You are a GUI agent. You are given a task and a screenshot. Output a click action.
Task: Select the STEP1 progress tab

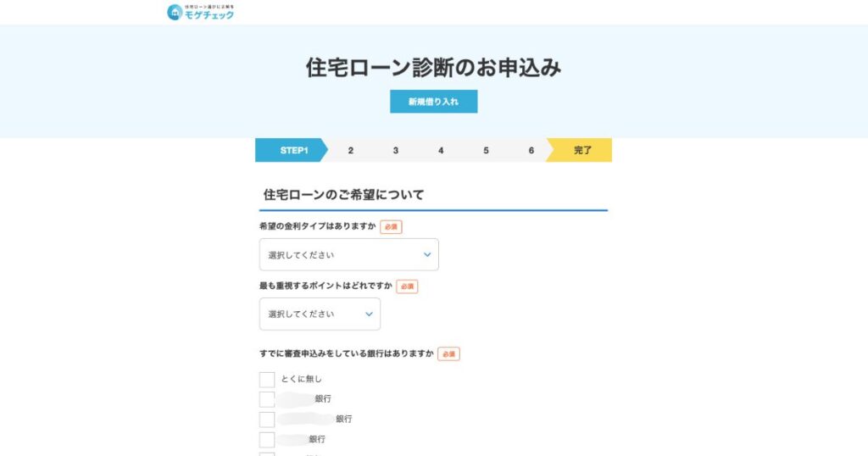click(x=292, y=150)
